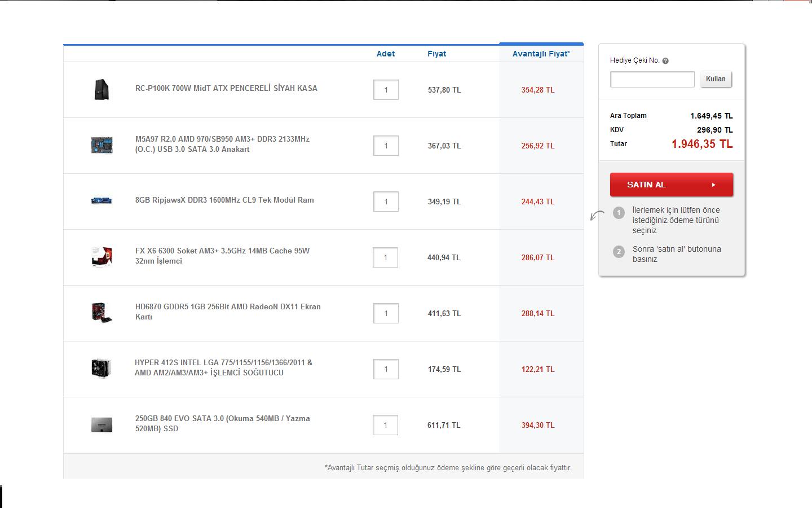Click the 286,07 TL discounted price
Viewport: 812px width, 508px height.
click(x=538, y=257)
